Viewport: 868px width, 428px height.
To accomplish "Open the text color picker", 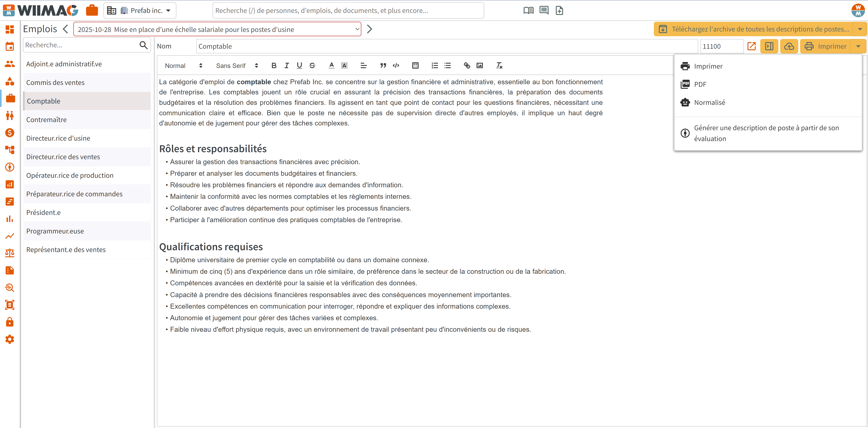I will (332, 65).
